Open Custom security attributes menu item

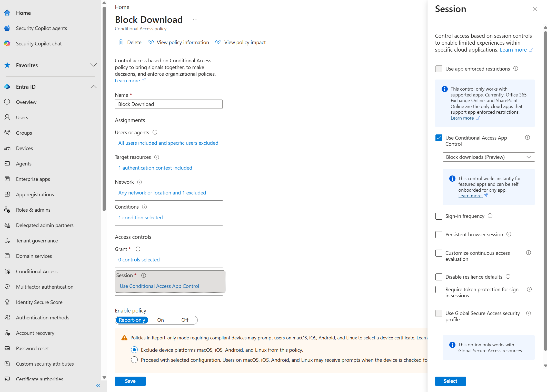(x=45, y=364)
